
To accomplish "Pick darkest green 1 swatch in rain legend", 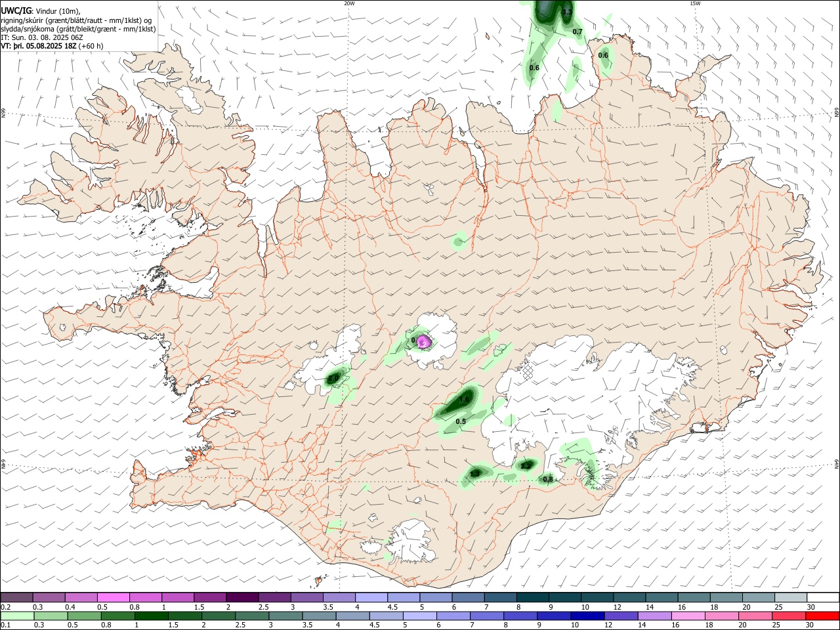I will 152,616.
